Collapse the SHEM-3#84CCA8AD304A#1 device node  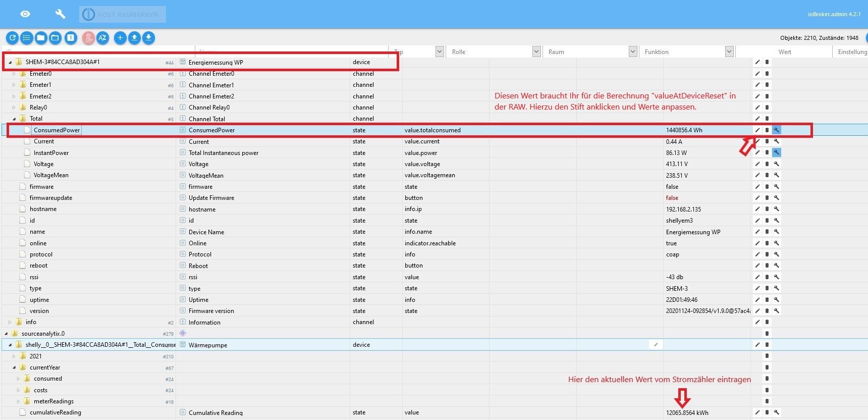[10, 63]
